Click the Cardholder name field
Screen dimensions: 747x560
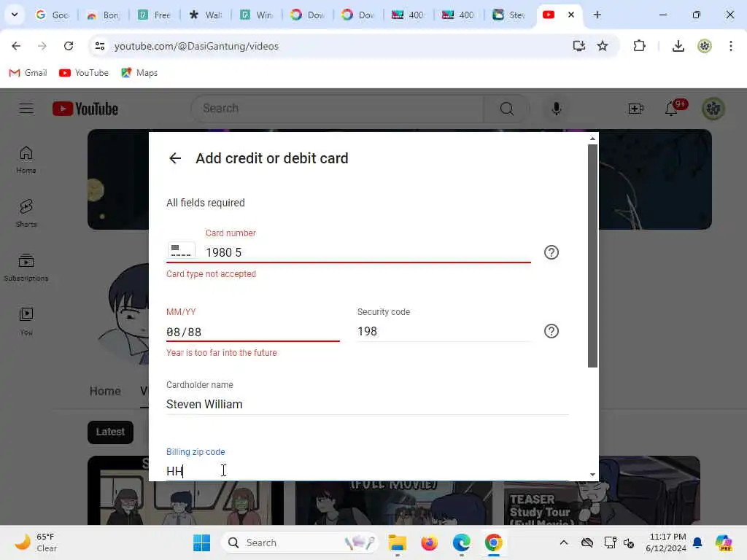pyautogui.click(x=368, y=404)
